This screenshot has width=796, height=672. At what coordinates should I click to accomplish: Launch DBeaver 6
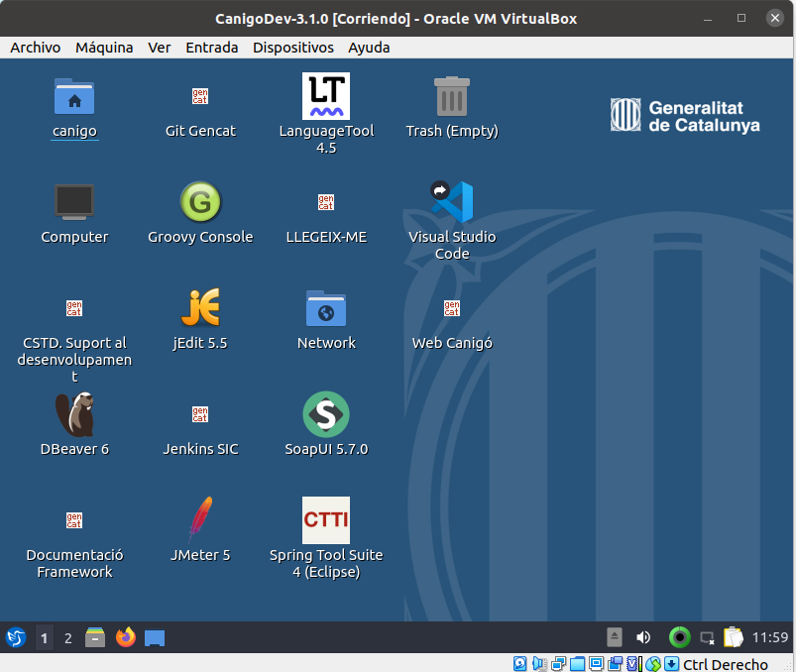pos(74,414)
